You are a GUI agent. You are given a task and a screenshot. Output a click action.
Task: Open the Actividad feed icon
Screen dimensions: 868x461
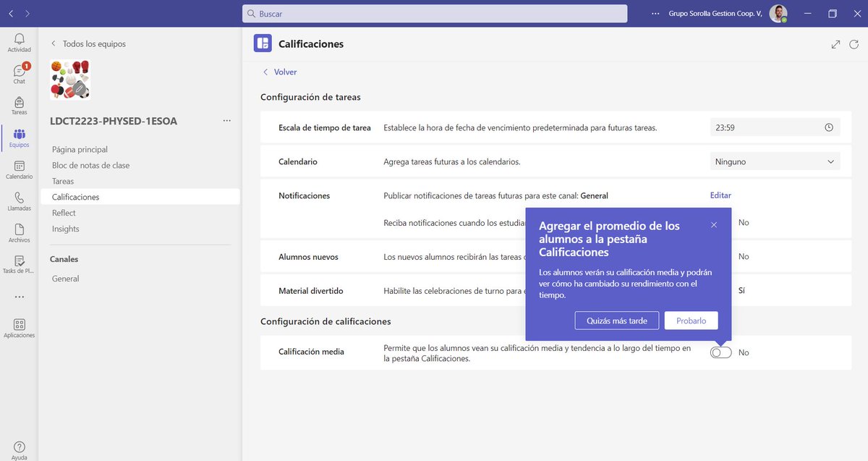point(20,40)
